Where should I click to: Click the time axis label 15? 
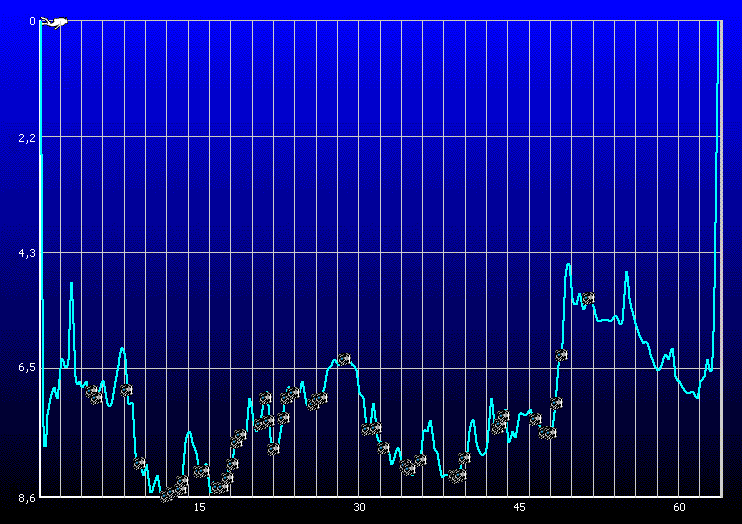click(x=200, y=507)
